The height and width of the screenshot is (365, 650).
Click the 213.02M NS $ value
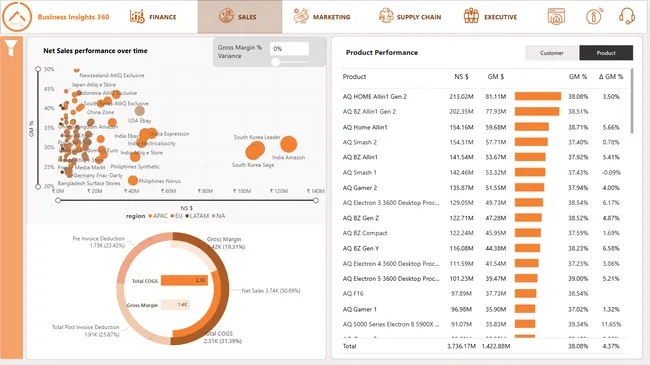461,97
